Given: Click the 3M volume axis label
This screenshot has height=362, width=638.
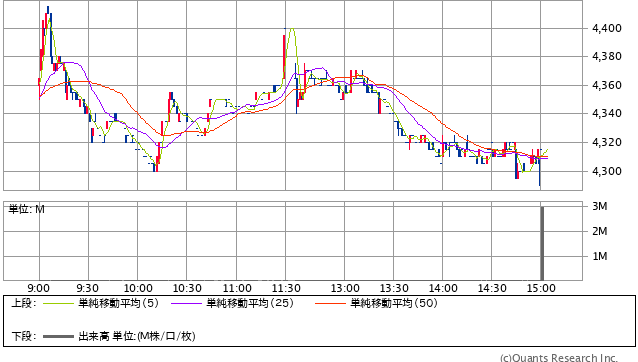Looking at the screenshot, I should [x=600, y=206].
